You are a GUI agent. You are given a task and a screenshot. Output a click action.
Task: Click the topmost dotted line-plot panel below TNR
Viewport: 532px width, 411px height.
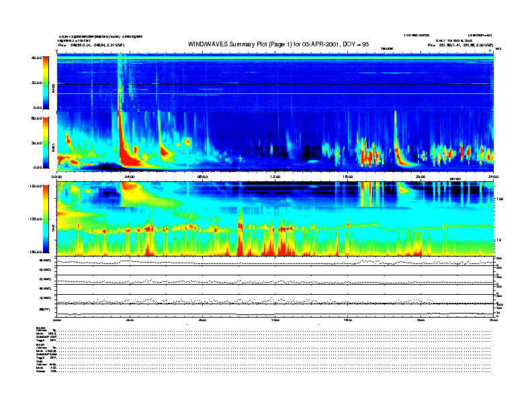pyautogui.click(x=275, y=261)
